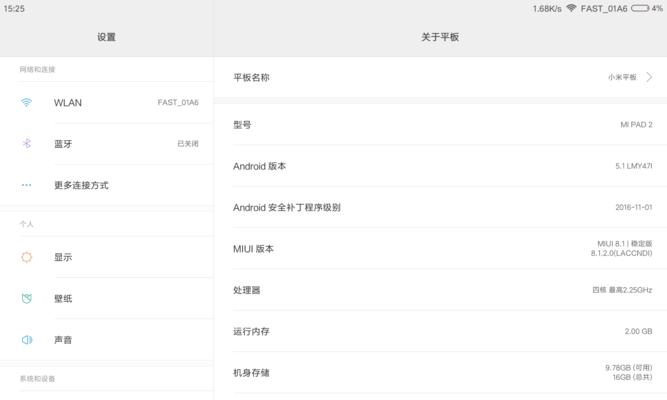Viewport: 667px width, 400px height.
Task: Open 蓝牙 Bluetooth settings entry
Action: click(x=107, y=144)
